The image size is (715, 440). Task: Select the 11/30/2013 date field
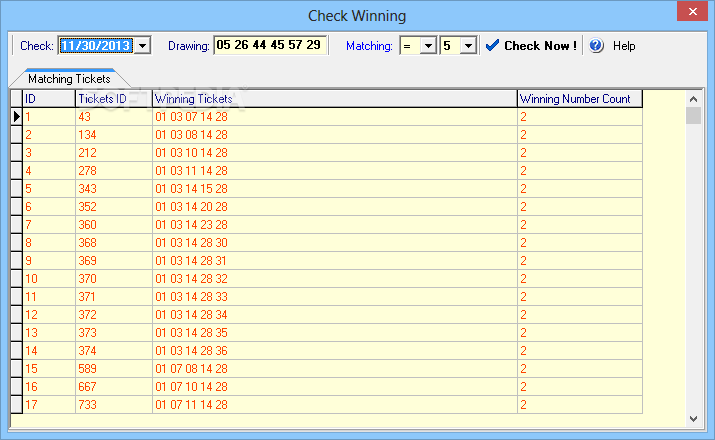[96, 46]
